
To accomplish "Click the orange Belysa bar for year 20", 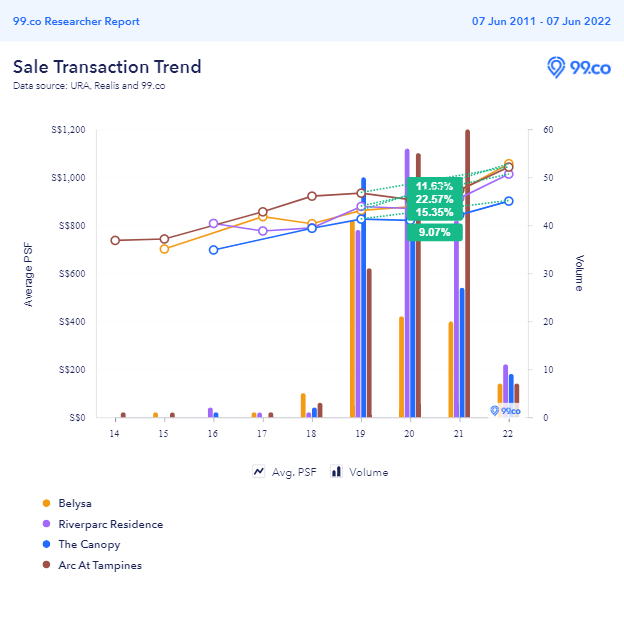I will (x=402, y=367).
